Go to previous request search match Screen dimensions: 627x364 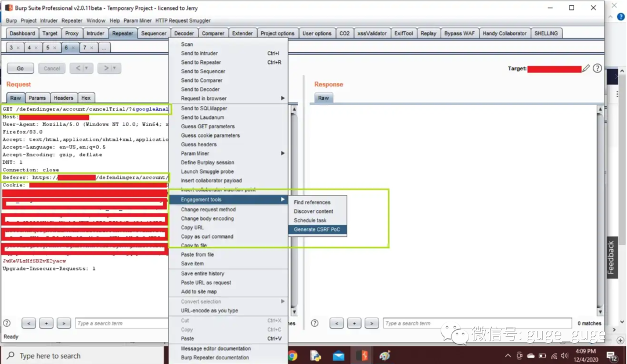coord(29,323)
